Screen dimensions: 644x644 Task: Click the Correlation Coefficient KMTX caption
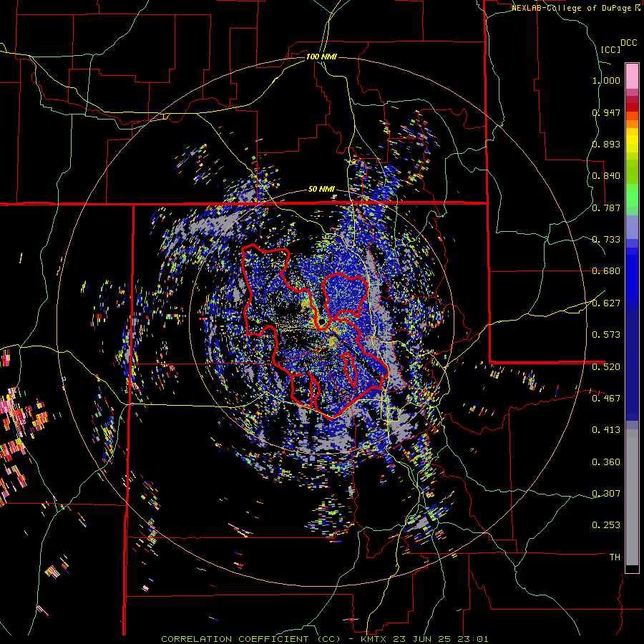point(325,639)
